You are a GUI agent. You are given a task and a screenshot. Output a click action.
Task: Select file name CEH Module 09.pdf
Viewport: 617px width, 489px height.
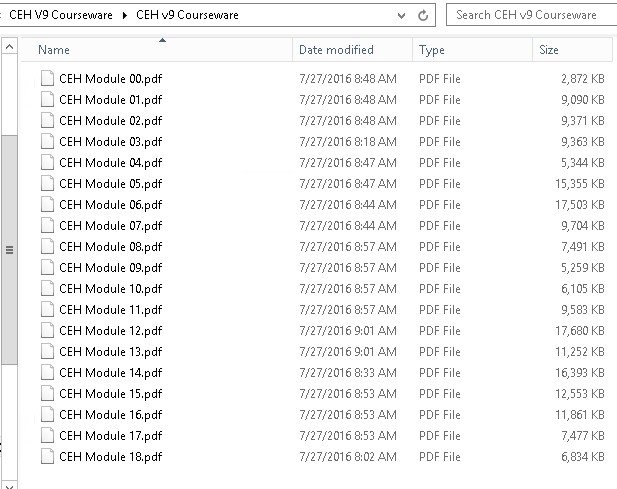click(x=111, y=268)
